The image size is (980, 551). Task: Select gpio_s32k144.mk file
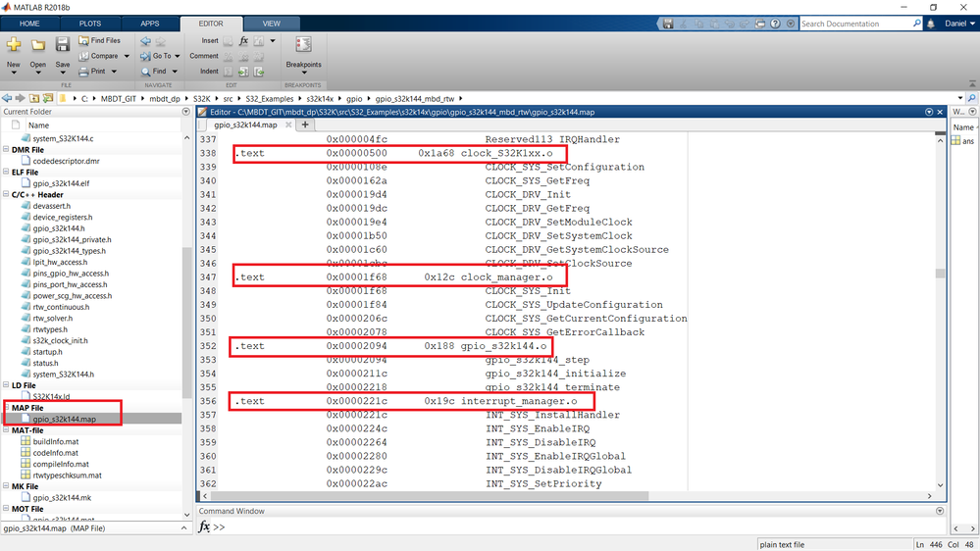pos(62,498)
